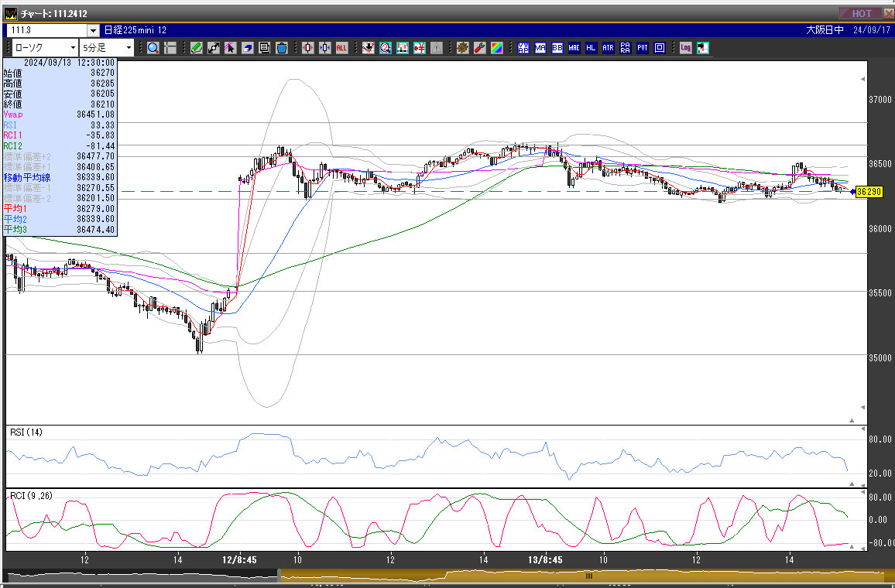This screenshot has width=895, height=588.
Task: Narrow candles with the blue arrows icon
Action: 324,48
